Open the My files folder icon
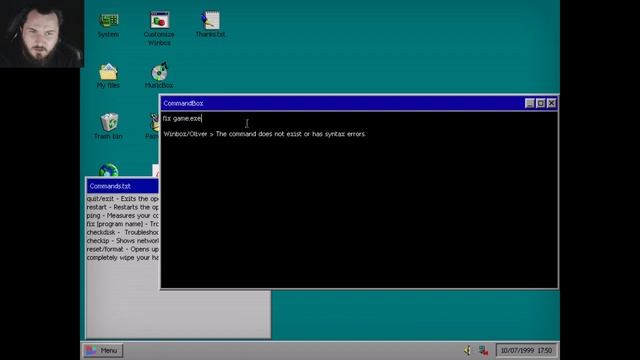Viewport: 640px width, 360px height. [108, 76]
